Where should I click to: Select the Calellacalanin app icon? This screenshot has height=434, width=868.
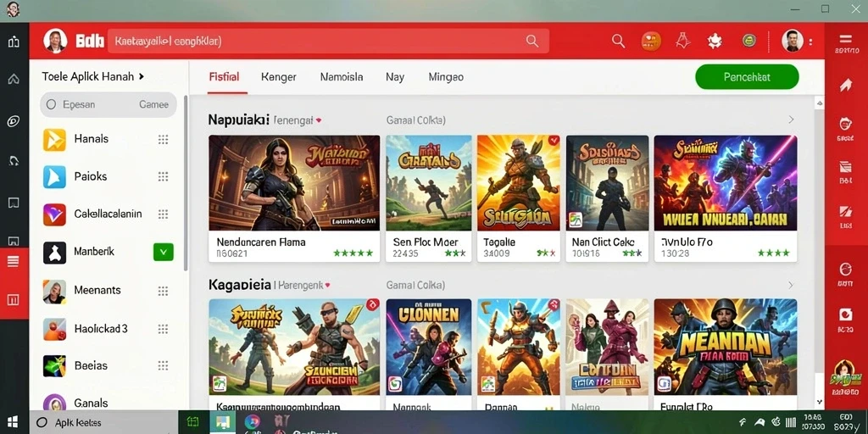(x=54, y=214)
